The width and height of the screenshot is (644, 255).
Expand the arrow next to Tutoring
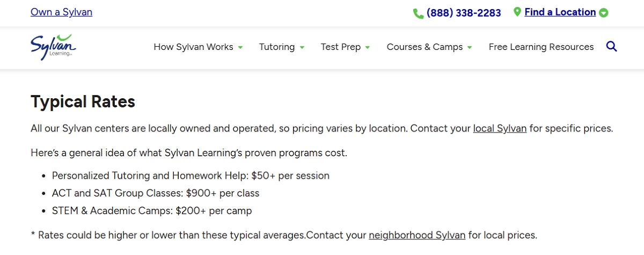[302, 47]
